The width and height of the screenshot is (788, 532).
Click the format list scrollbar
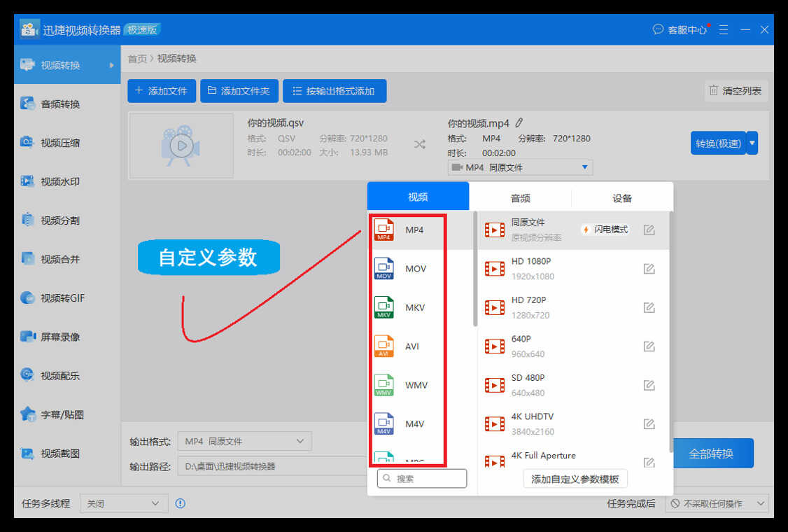click(x=476, y=269)
